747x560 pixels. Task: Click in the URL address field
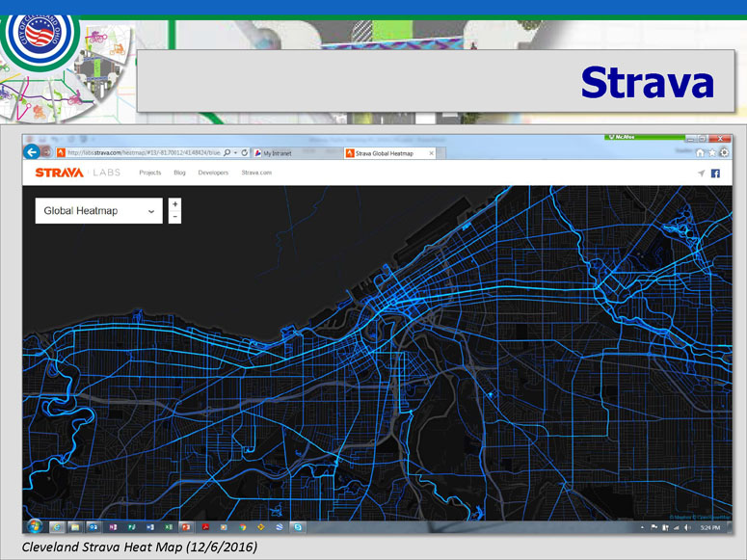[143, 153]
